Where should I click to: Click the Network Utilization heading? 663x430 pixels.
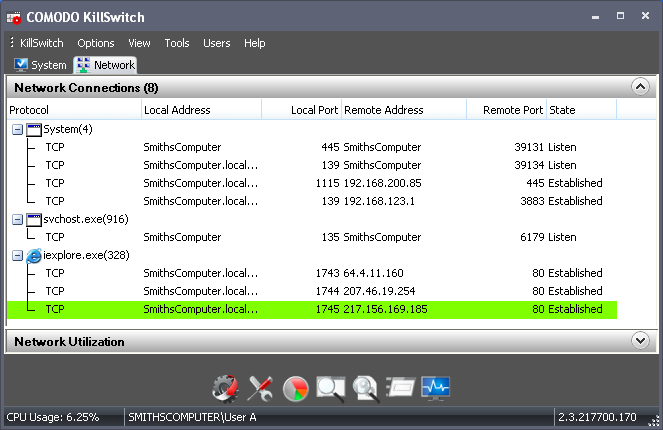click(x=69, y=342)
